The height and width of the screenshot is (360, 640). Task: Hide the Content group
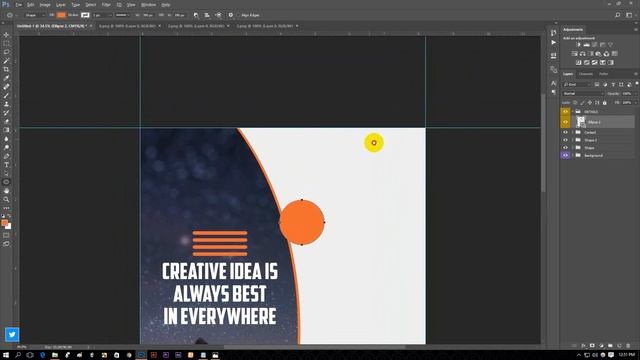[x=565, y=132]
